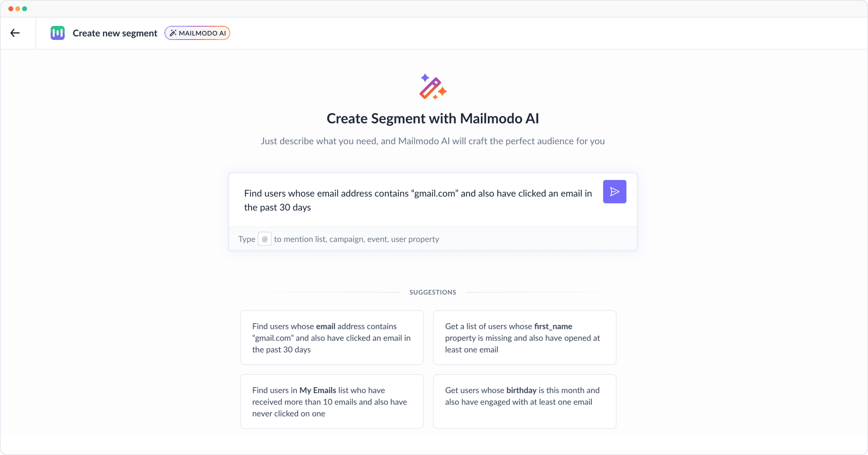
Task: Click the Create new segment title text
Action: pyautogui.click(x=115, y=33)
